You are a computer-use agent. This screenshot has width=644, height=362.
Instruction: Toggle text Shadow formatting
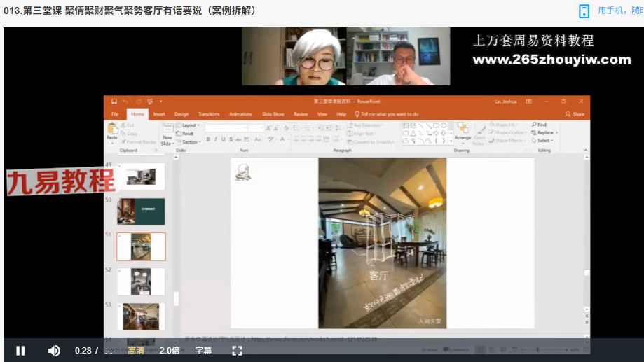coord(231,139)
